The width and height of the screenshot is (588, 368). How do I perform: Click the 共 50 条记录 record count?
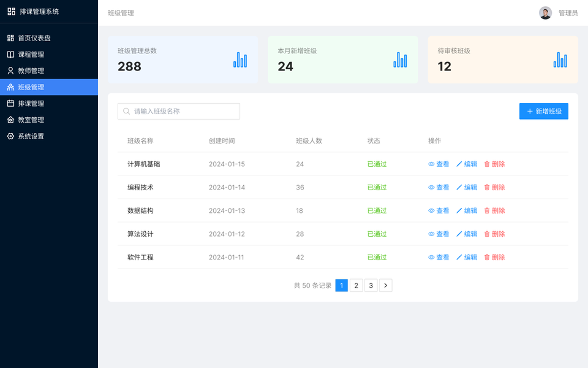point(313,285)
